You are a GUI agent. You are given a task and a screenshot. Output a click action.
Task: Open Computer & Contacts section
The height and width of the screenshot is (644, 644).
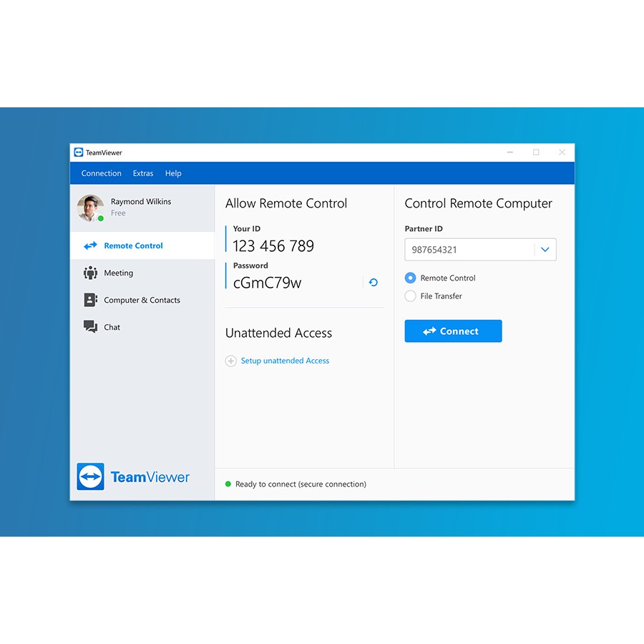click(x=142, y=300)
